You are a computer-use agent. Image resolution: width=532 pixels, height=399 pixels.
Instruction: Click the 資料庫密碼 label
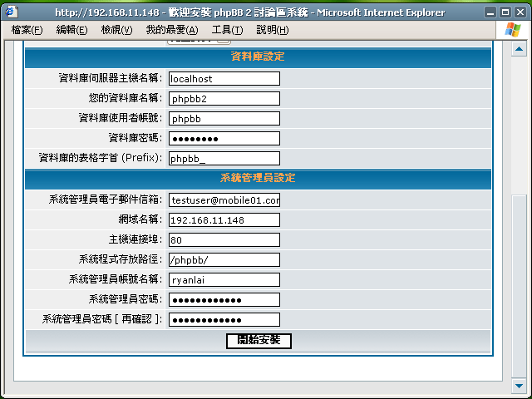(x=135, y=138)
